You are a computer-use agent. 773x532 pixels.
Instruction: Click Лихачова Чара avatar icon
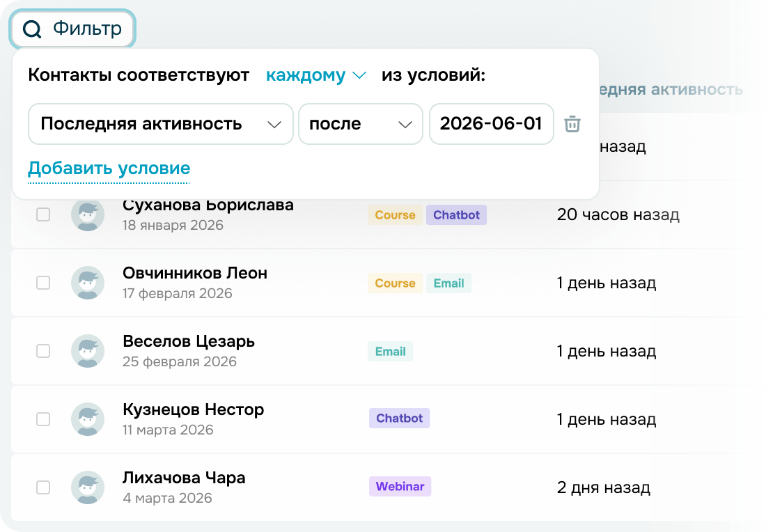coord(88,487)
